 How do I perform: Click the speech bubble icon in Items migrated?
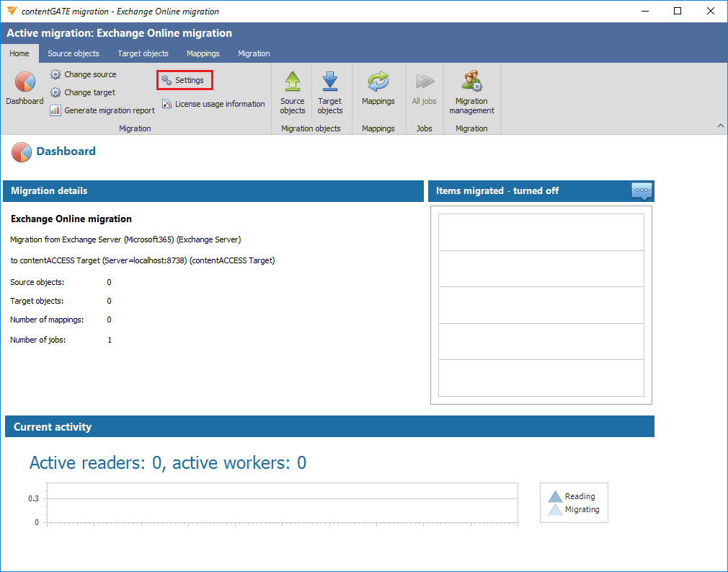point(642,190)
